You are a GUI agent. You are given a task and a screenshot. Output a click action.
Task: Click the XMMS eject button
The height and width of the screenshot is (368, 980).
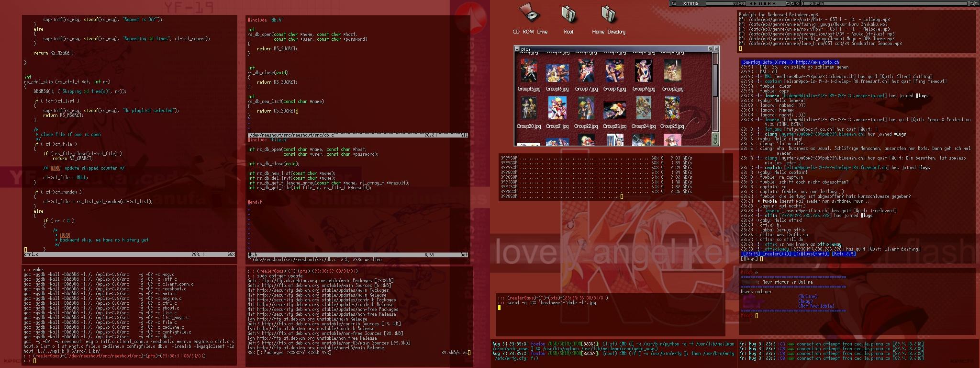coord(774,3)
